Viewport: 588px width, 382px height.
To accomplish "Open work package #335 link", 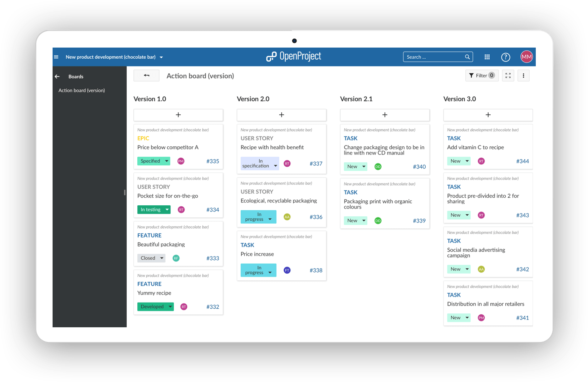I will [x=213, y=161].
